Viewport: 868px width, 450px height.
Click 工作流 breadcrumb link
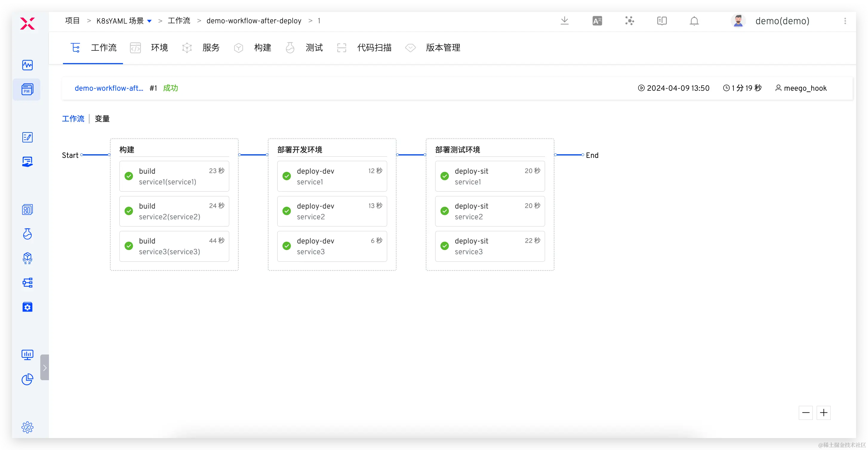click(179, 21)
